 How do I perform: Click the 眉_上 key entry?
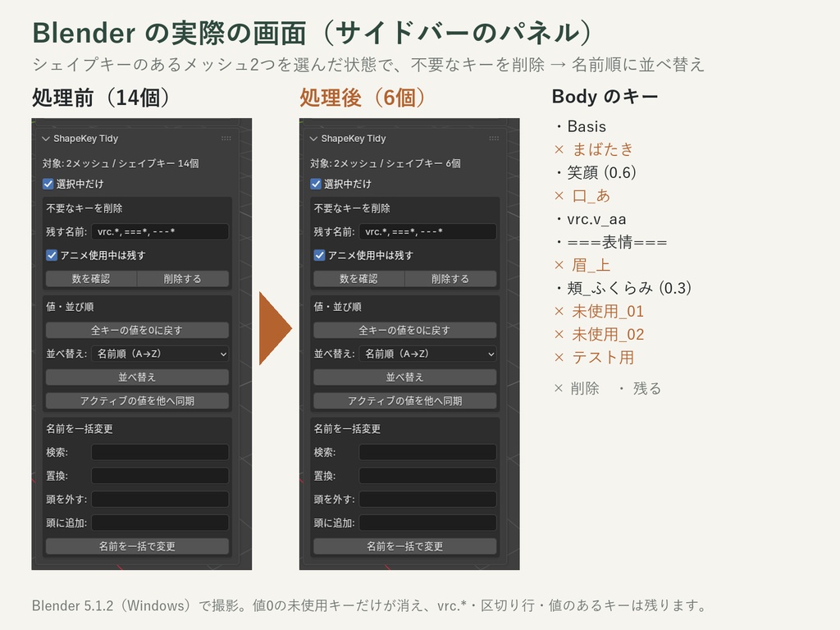pyautogui.click(x=591, y=266)
